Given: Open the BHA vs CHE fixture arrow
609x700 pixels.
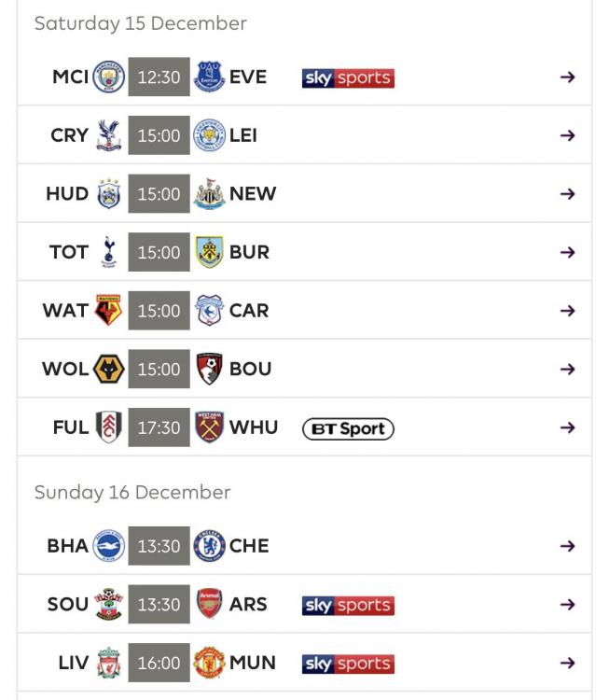Looking at the screenshot, I should click(567, 546).
